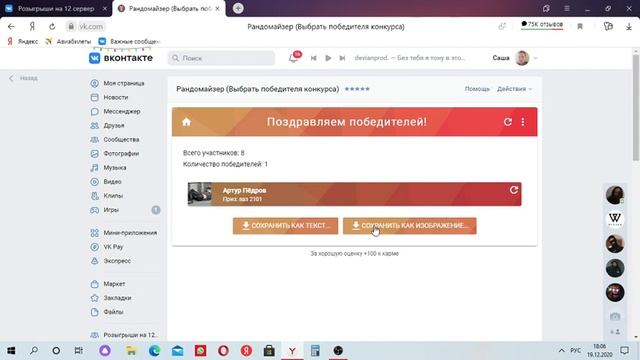Viewport: 640px width, 360px height.
Task: Open the three-dot menu in the banner
Action: click(x=523, y=122)
